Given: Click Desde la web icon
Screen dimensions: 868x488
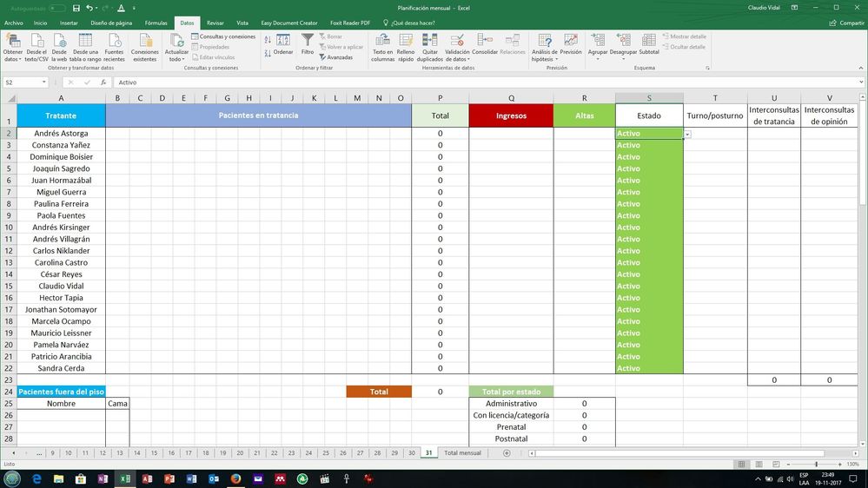Looking at the screenshot, I should 59,47.
